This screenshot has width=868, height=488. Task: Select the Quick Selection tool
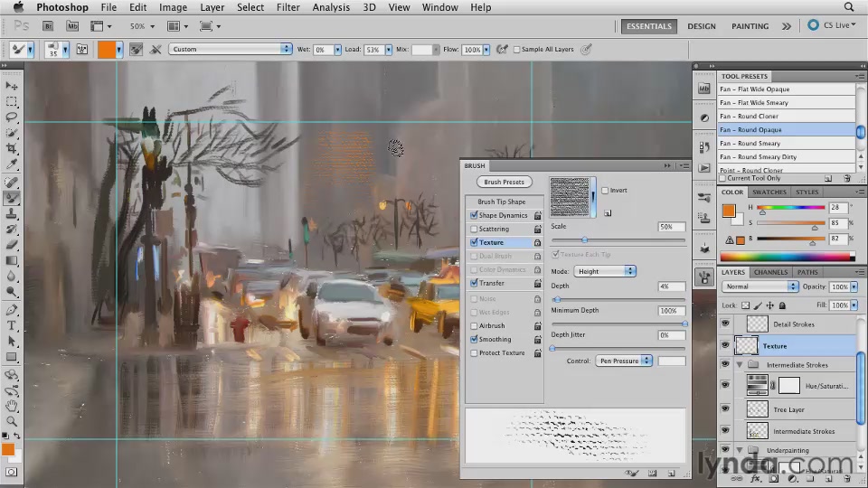pyautogui.click(x=12, y=133)
